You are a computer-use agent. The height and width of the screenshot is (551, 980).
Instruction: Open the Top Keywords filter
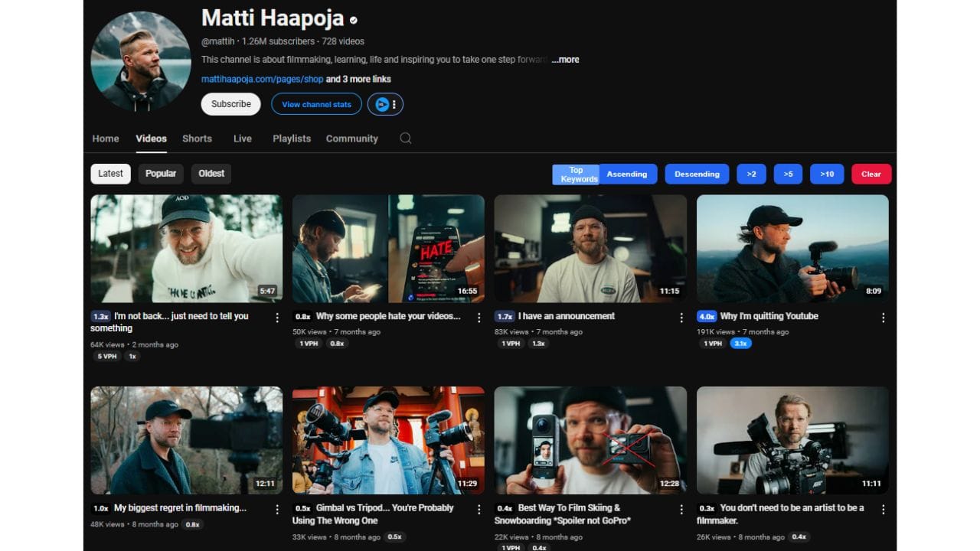click(577, 174)
